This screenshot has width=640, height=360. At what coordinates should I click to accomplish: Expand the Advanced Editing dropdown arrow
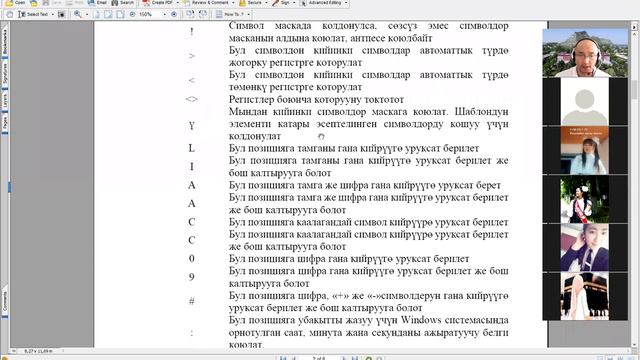coord(346,2)
